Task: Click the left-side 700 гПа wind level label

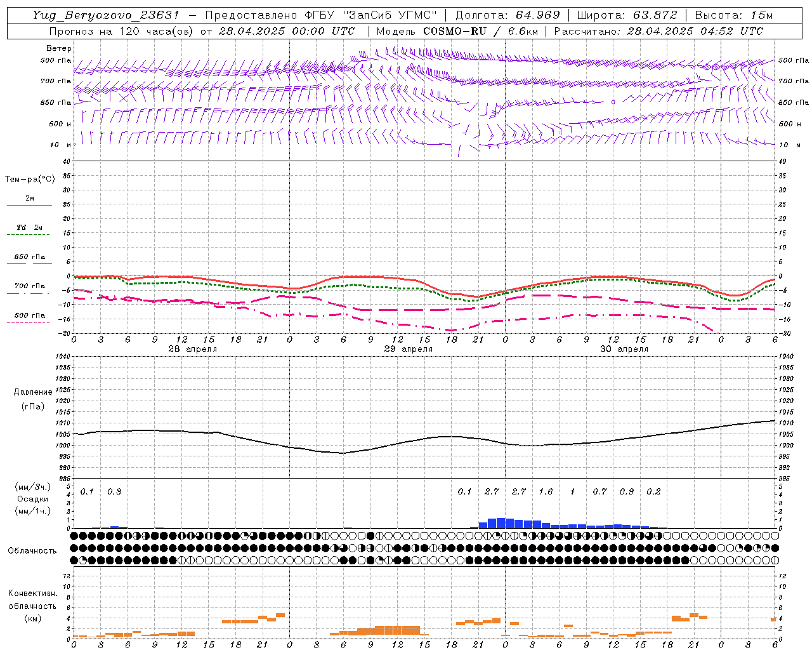Action: pyautogui.click(x=56, y=81)
